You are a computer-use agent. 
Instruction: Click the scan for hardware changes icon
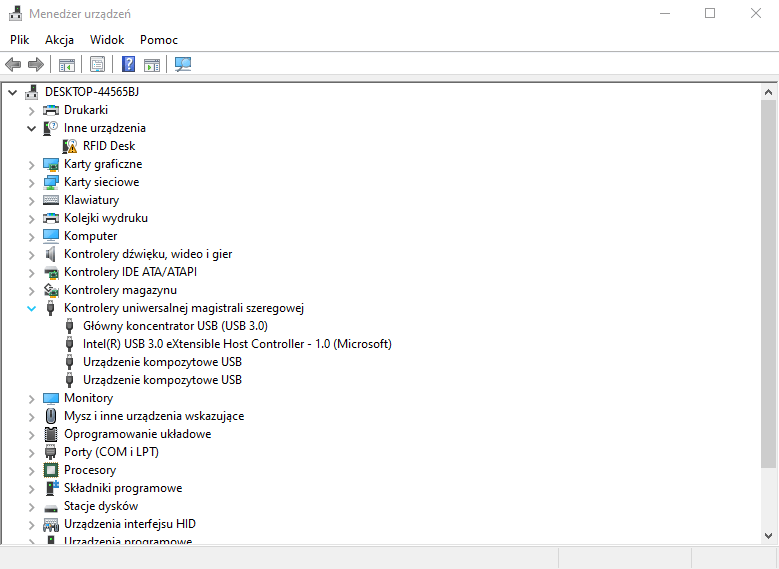pos(183,65)
